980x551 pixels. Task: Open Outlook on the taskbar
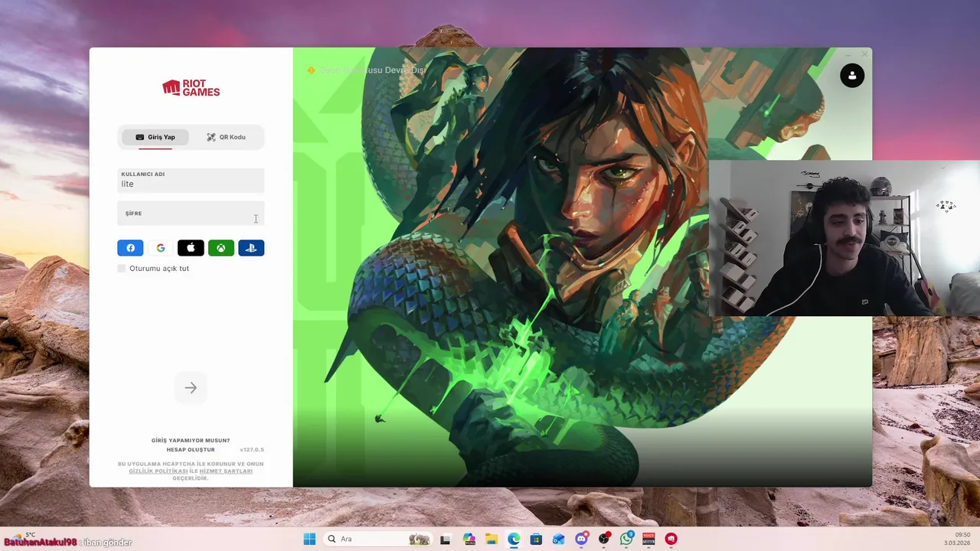[x=559, y=539]
